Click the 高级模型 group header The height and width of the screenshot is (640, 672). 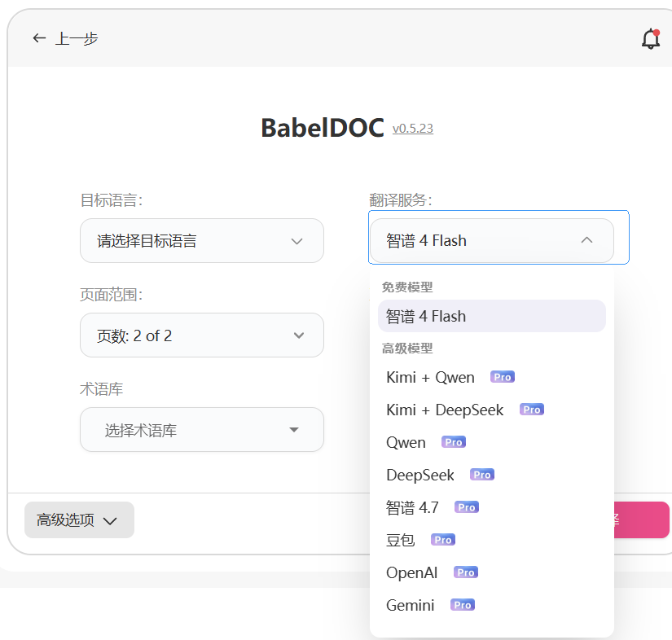coord(407,348)
